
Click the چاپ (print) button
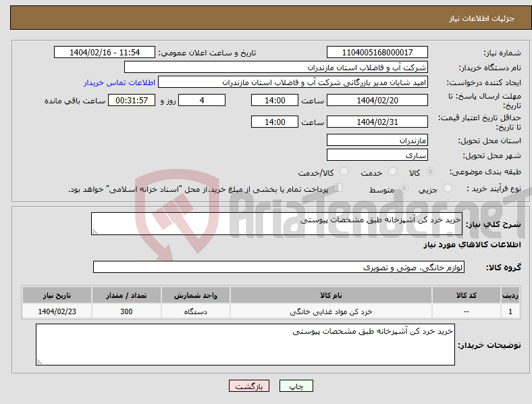[x=296, y=386]
